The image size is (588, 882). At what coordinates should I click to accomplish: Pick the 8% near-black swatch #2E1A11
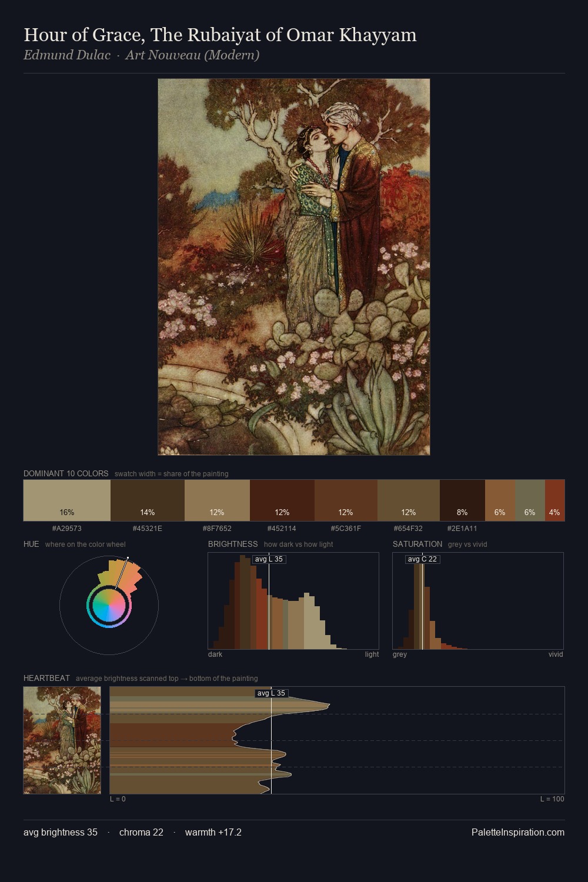coord(462,500)
